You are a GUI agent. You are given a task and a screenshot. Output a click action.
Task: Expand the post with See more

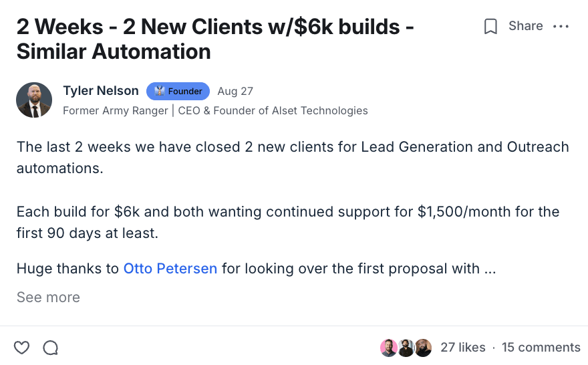[x=48, y=297]
